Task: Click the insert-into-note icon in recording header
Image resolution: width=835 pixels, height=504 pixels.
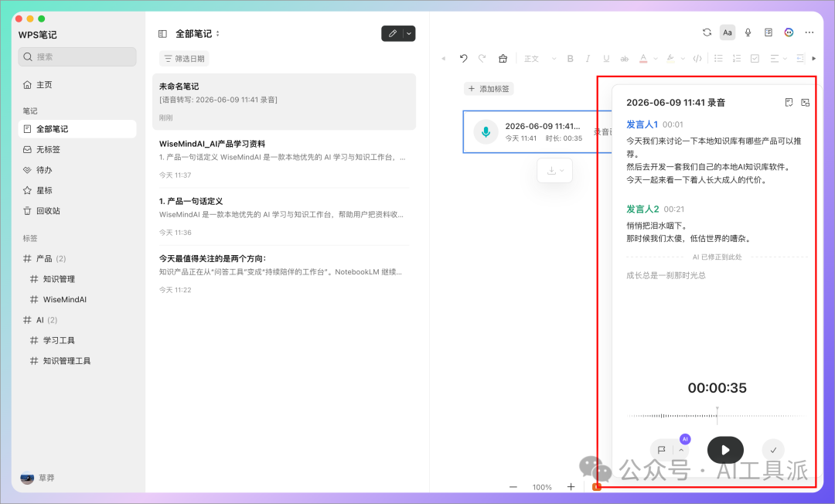Action: [x=805, y=102]
